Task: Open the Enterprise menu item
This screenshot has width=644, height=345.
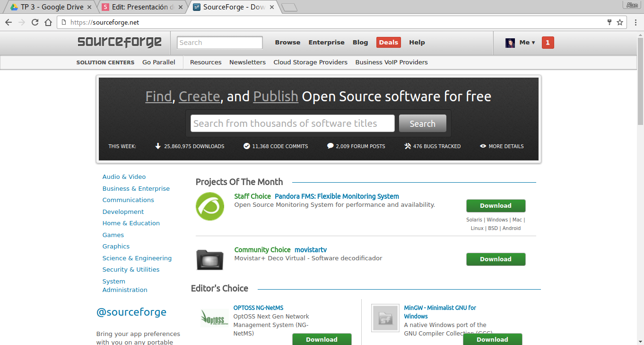Action: (x=326, y=43)
